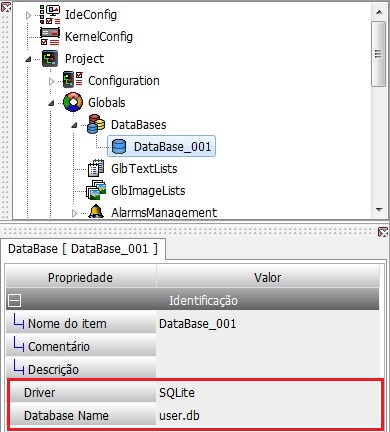
Task: Click the KernelConfig tree icon
Action: [50, 36]
